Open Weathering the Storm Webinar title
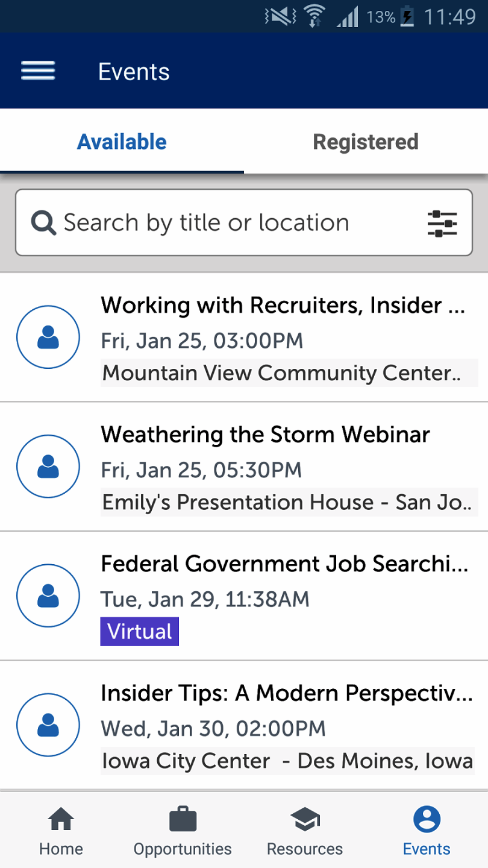The height and width of the screenshot is (868, 488). pos(265,435)
